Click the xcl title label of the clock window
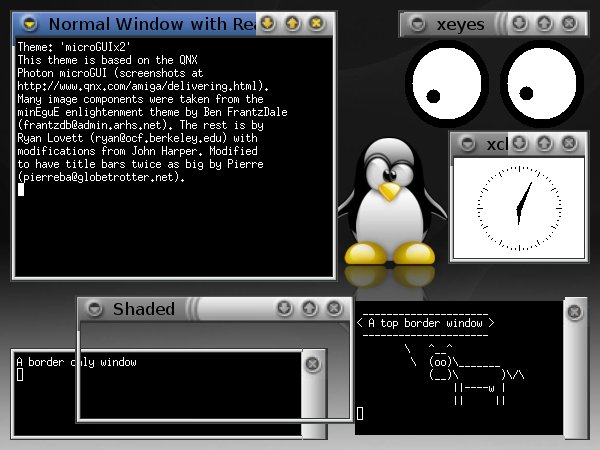Screen dimensions: 600x450 (497, 144)
